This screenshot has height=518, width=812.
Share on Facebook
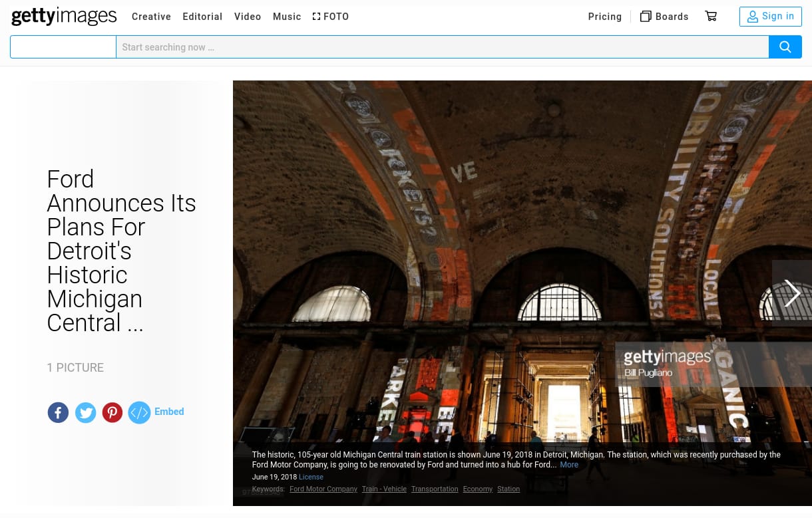[58, 412]
